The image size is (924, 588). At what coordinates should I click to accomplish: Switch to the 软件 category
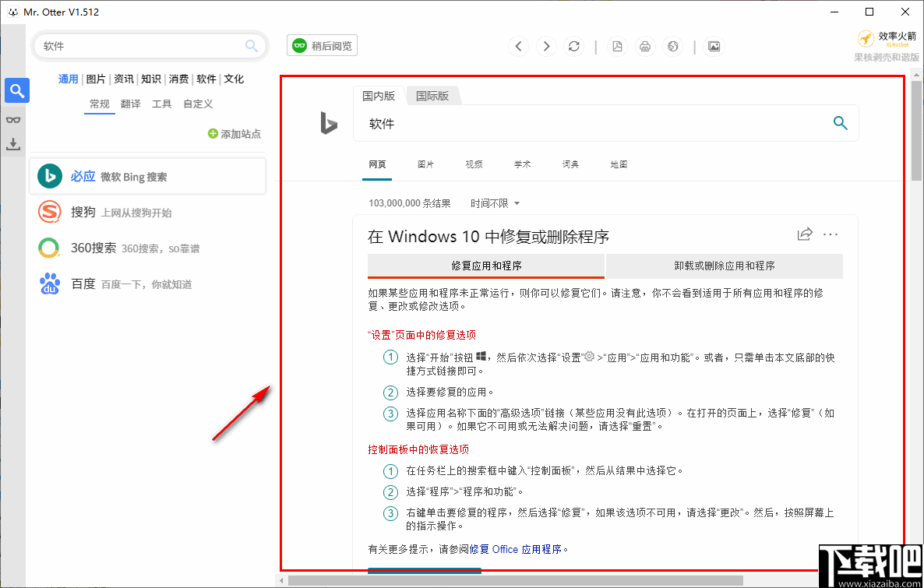206,79
